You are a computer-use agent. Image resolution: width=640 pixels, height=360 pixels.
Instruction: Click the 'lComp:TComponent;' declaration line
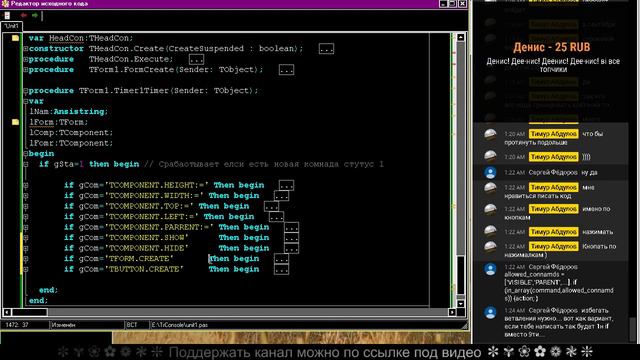point(71,133)
